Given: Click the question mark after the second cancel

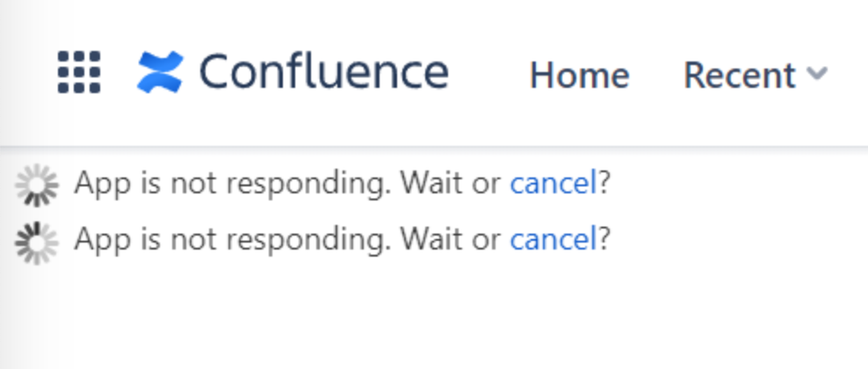Looking at the screenshot, I should click(604, 239).
